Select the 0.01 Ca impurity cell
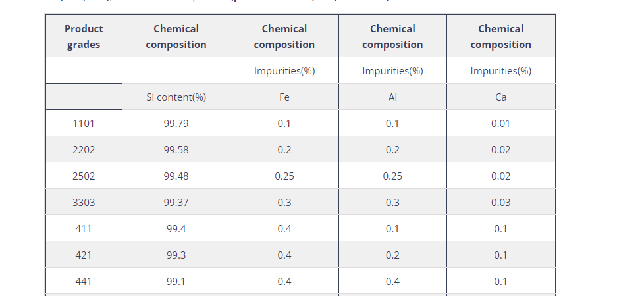 point(500,124)
